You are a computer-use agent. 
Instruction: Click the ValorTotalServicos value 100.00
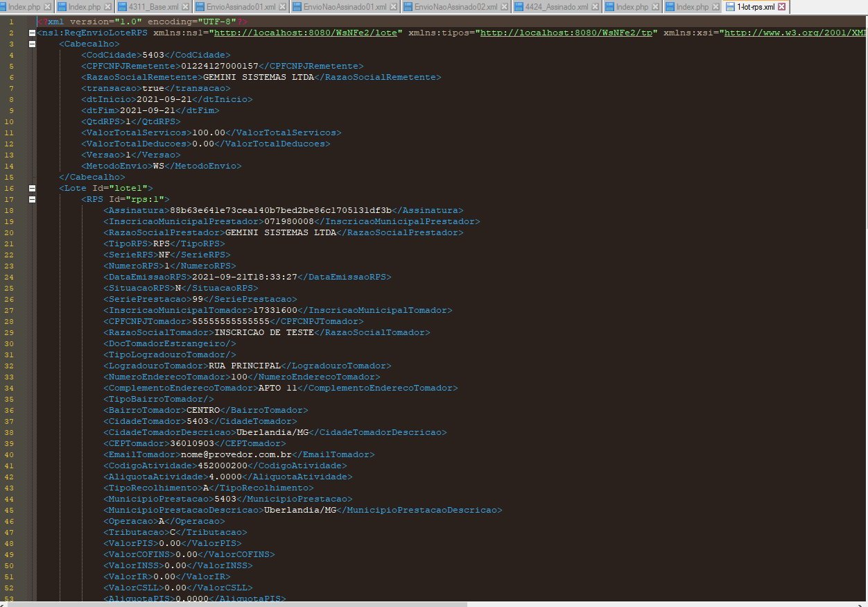click(x=209, y=132)
